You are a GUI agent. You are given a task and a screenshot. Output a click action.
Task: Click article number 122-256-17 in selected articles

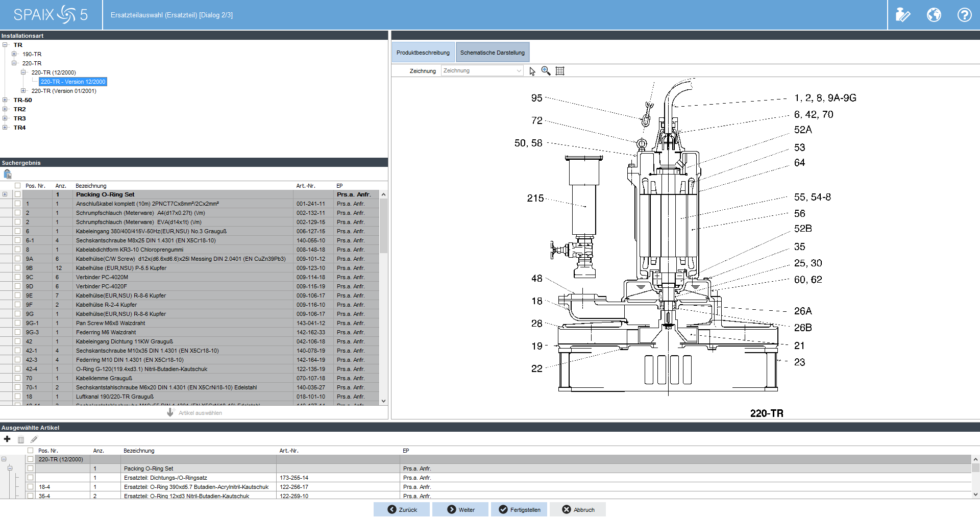click(x=294, y=487)
